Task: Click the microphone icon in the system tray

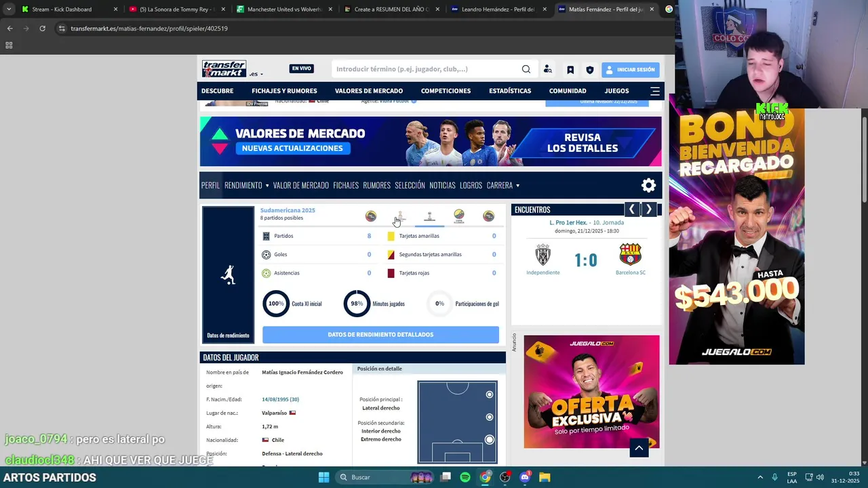Action: click(x=774, y=477)
